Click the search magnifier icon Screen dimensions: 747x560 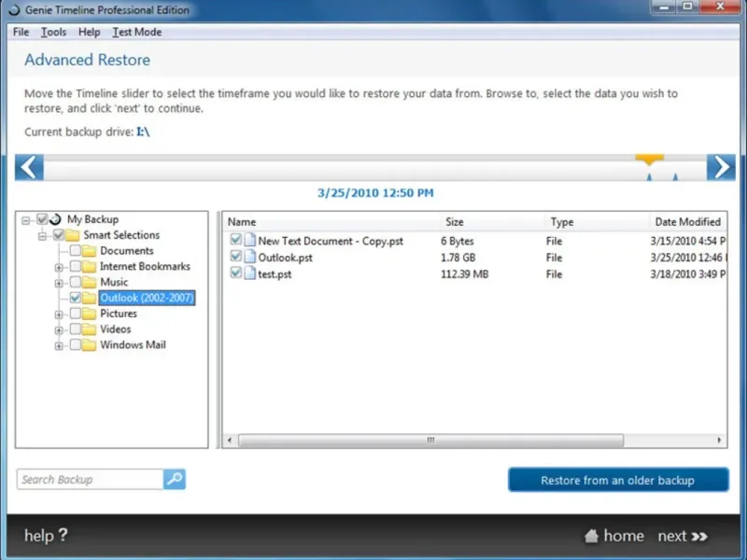175,479
